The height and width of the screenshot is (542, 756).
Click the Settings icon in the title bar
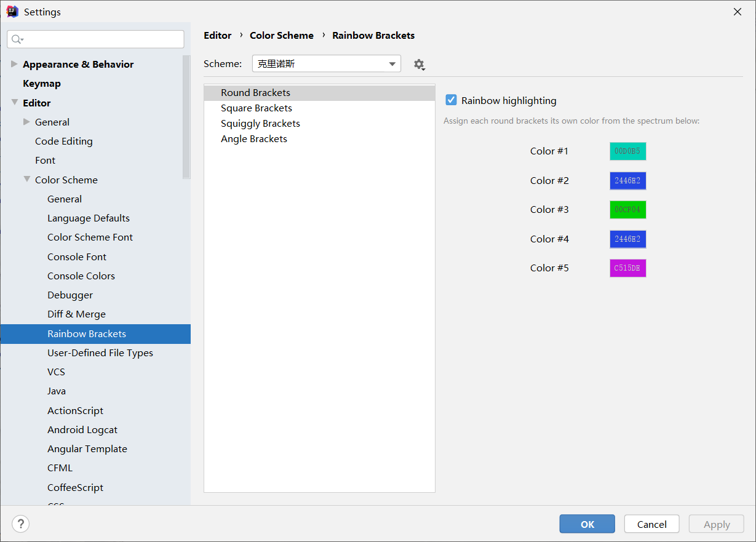[12, 11]
